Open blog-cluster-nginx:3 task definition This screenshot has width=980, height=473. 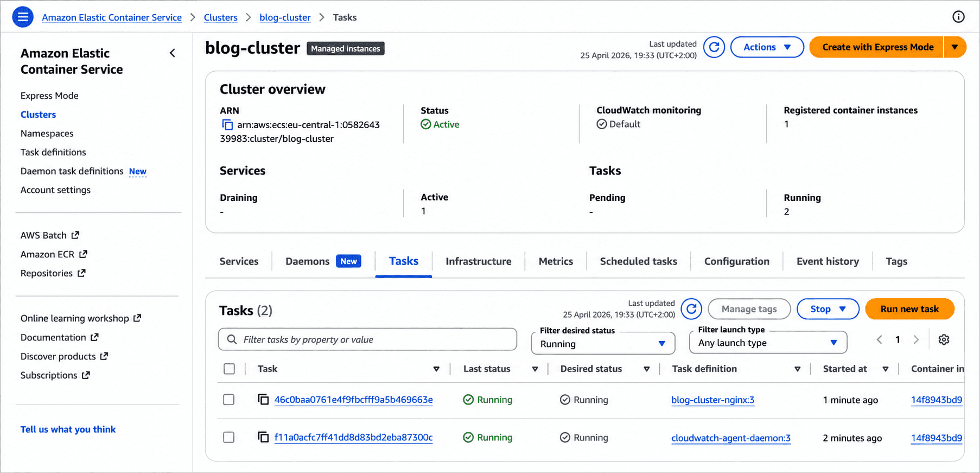(x=712, y=400)
